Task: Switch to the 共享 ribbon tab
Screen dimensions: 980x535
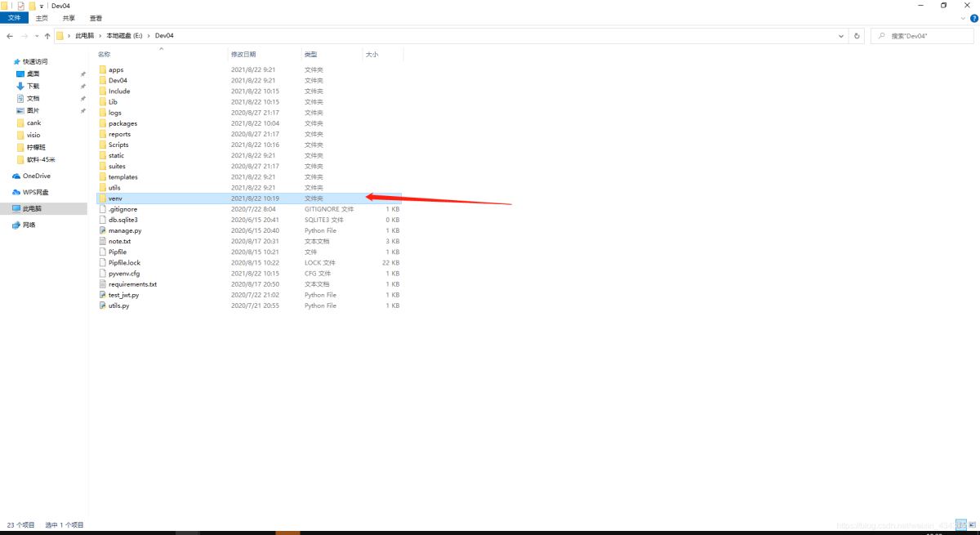Action: click(69, 17)
